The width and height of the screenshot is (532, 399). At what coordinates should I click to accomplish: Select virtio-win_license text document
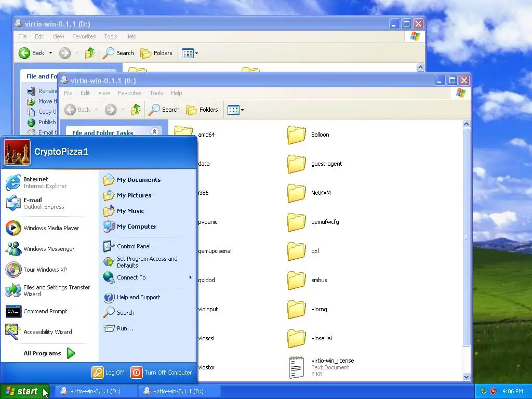(x=321, y=367)
